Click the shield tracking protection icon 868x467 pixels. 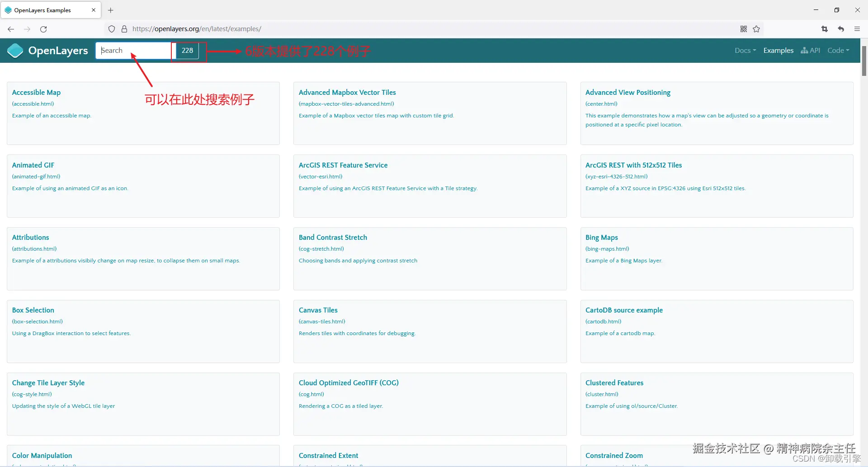pos(112,29)
